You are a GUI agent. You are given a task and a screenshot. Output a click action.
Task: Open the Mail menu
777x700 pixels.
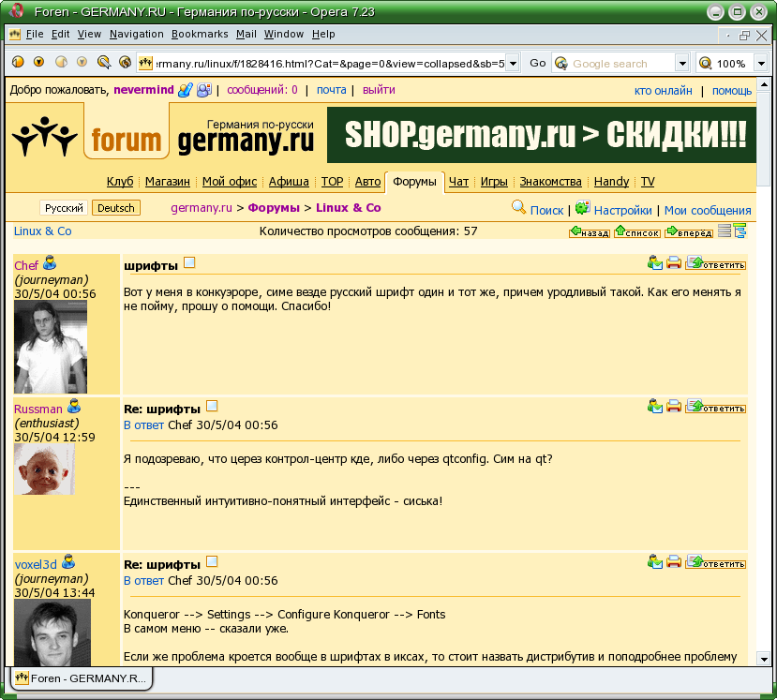click(x=247, y=34)
